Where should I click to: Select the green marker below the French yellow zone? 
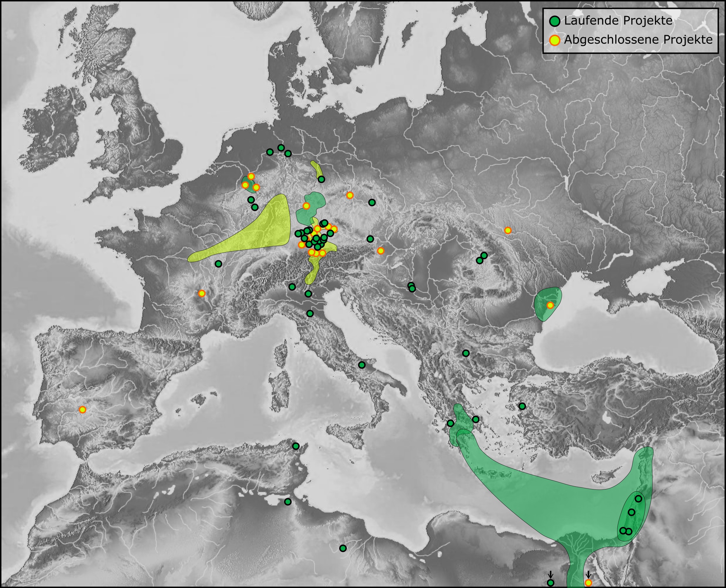tap(218, 264)
